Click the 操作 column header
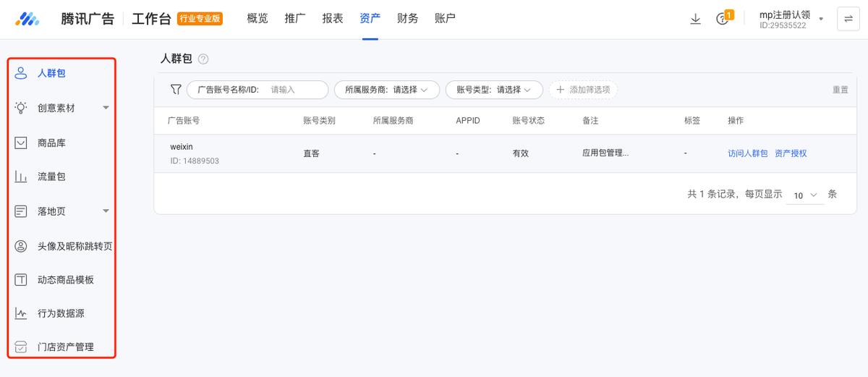 (x=736, y=120)
